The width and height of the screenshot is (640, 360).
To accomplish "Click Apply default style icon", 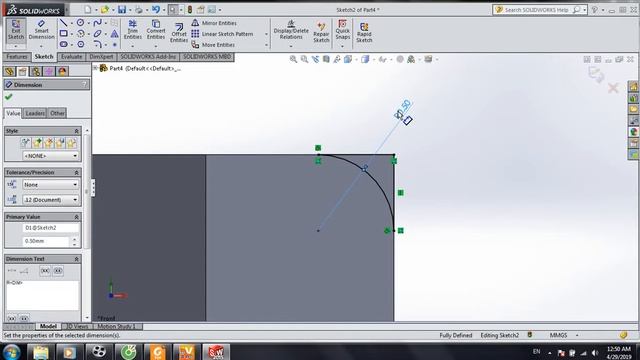I will click(26, 143).
